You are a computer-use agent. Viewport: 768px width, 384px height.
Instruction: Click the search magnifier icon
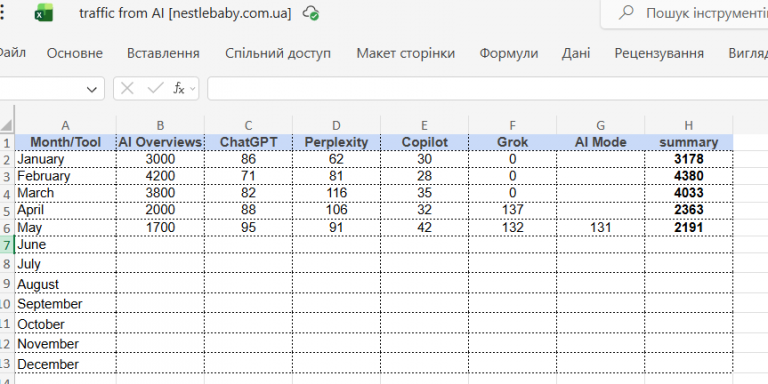pyautogui.click(x=626, y=13)
